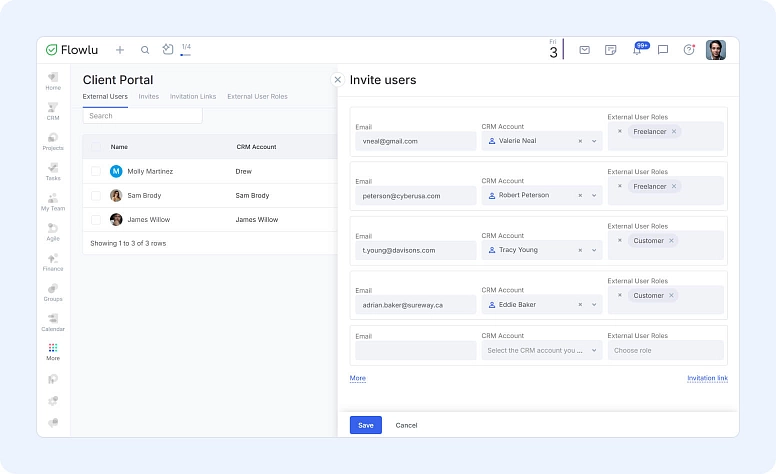The height and width of the screenshot is (474, 776).
Task: Click the Save button
Action: [365, 425]
